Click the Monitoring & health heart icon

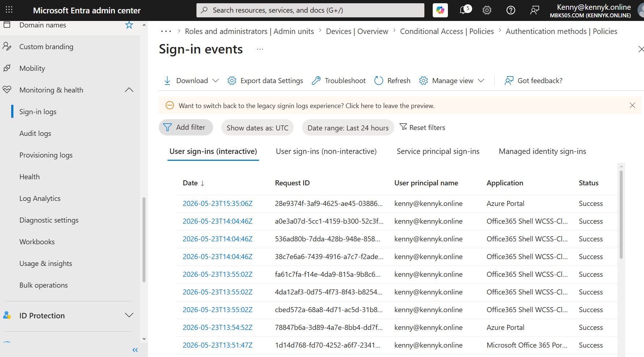coord(7,90)
